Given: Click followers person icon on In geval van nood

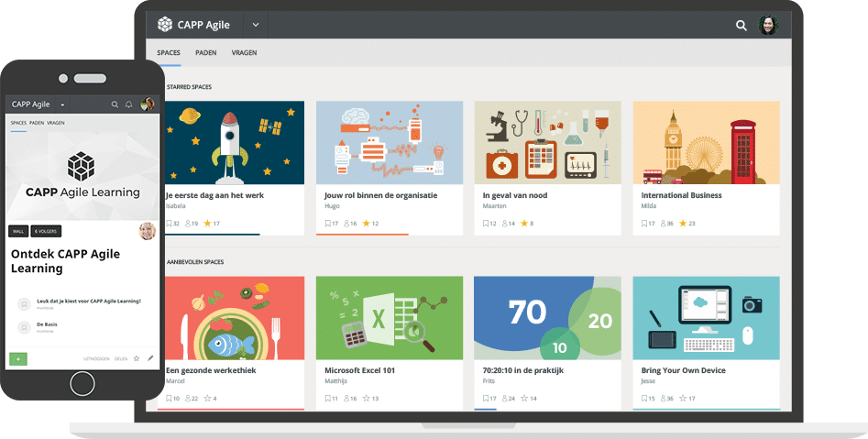Looking at the screenshot, I should point(505,224).
